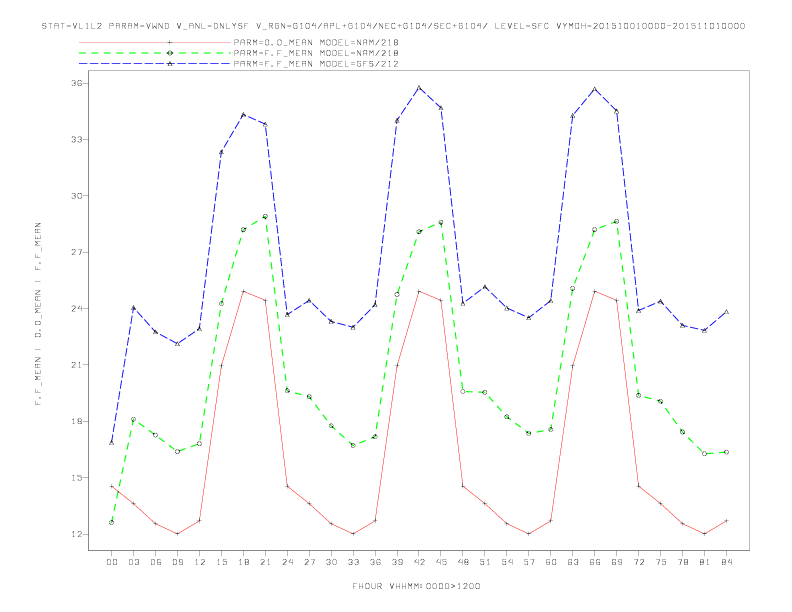This screenshot has height=612, width=792.
Task: Click x-axis forecast hour 15
Action: click(221, 562)
